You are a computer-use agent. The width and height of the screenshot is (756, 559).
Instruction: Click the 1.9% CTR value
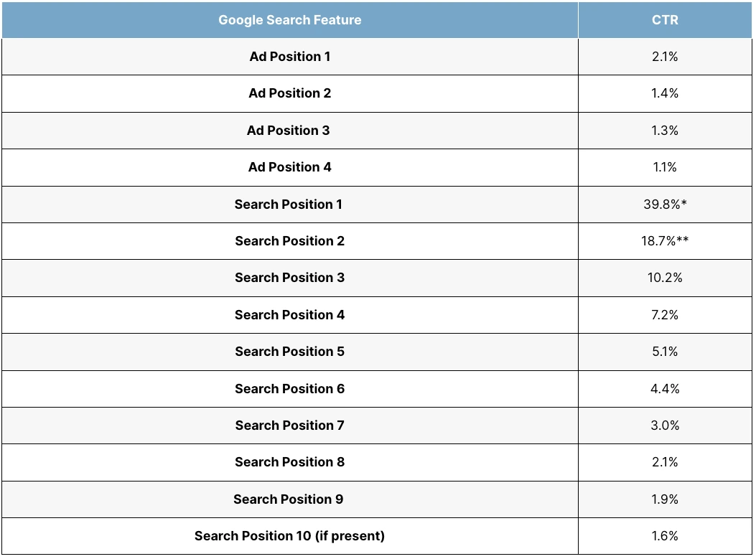[x=664, y=499]
